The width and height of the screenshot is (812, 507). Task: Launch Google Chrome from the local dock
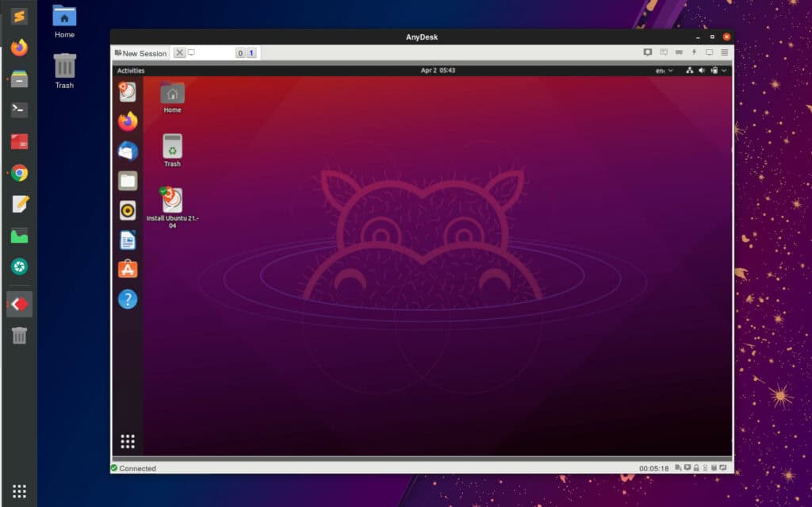tap(19, 173)
